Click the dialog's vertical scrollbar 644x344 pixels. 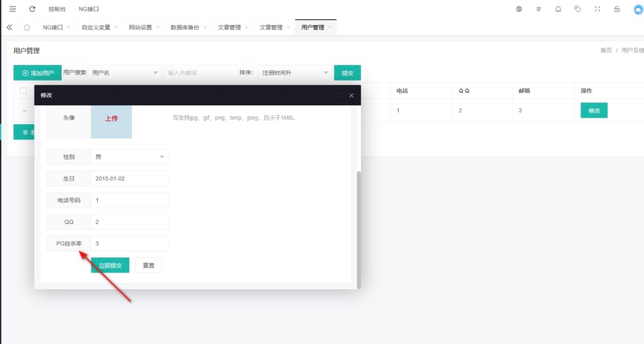(358, 228)
